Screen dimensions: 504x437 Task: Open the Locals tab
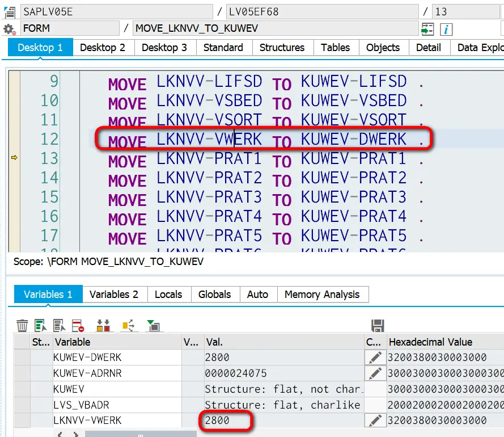[x=168, y=294]
